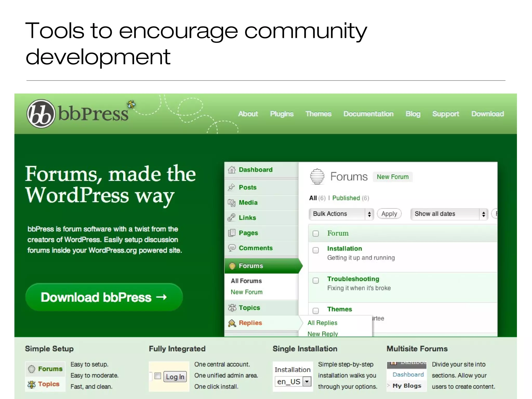Click the All filter link
532x399 pixels.
pos(313,198)
